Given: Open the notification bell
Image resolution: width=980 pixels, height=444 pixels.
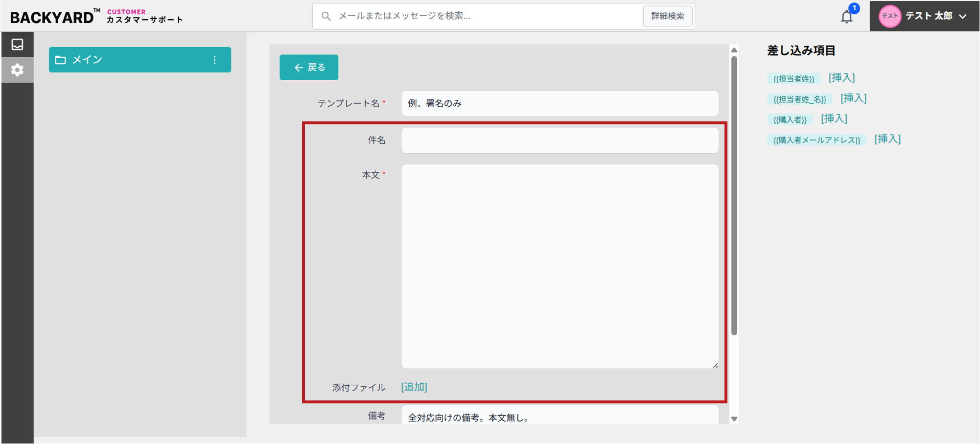Looking at the screenshot, I should coord(847,17).
